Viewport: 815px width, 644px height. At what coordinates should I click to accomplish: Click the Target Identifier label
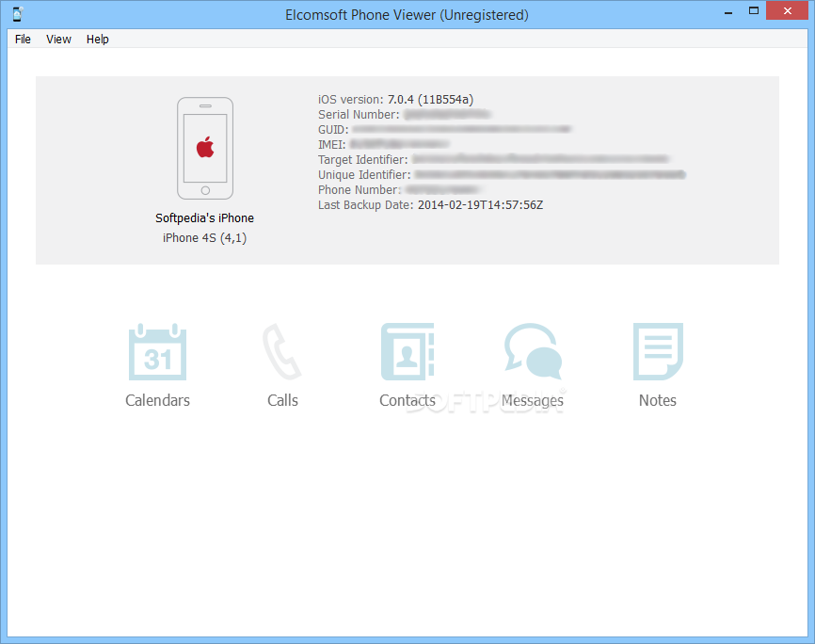click(363, 160)
